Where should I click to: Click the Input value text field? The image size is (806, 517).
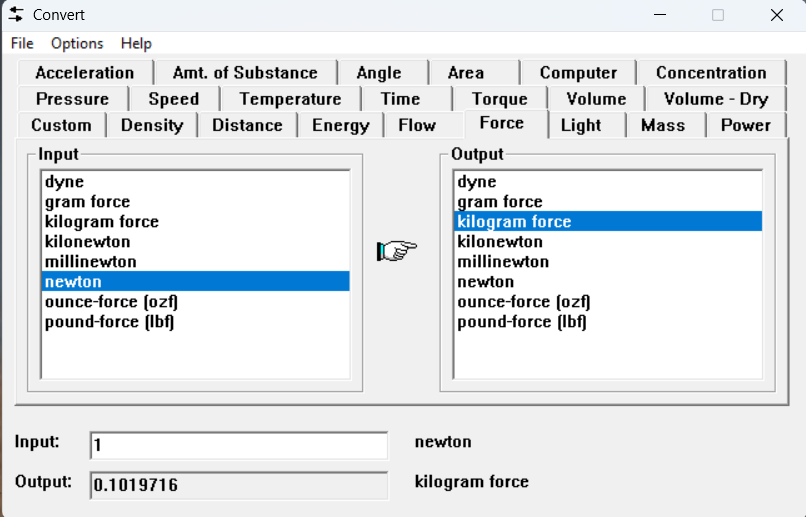click(238, 445)
